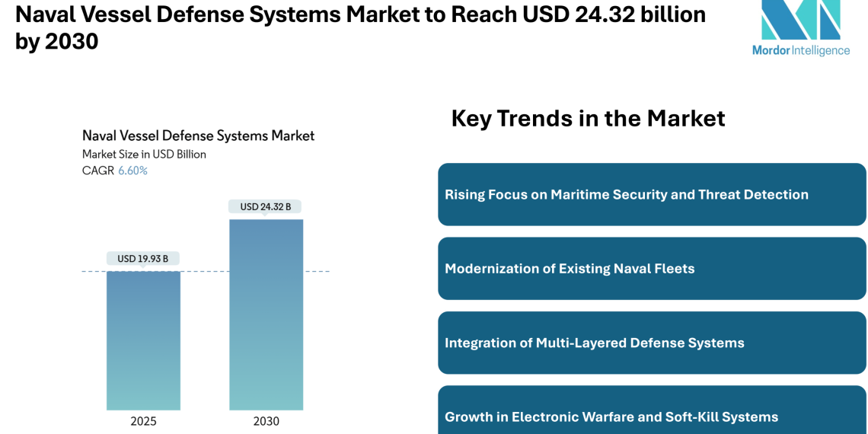Click the 2030 axis label
This screenshot has width=868, height=434.
pyautogui.click(x=266, y=422)
